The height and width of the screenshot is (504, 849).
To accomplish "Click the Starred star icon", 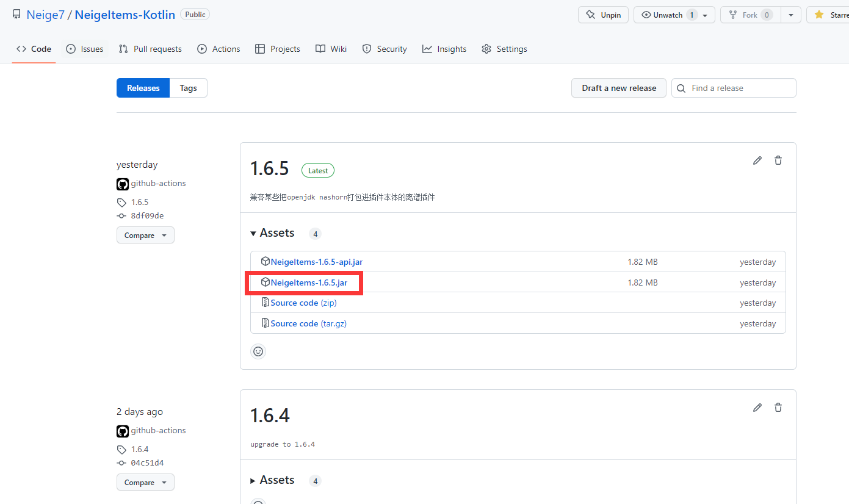I will click(819, 15).
